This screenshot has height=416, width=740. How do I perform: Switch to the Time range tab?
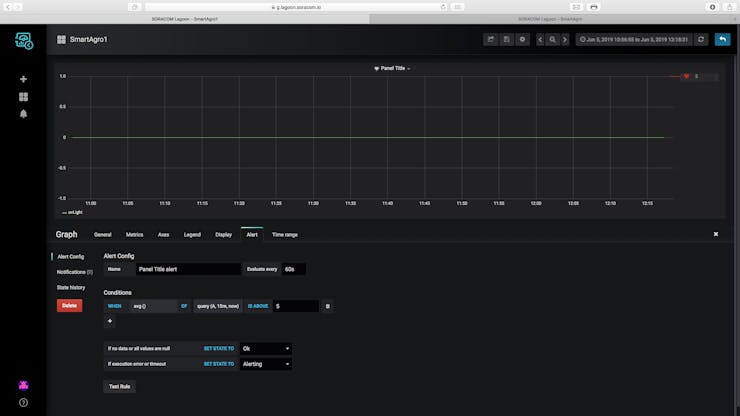coord(285,235)
